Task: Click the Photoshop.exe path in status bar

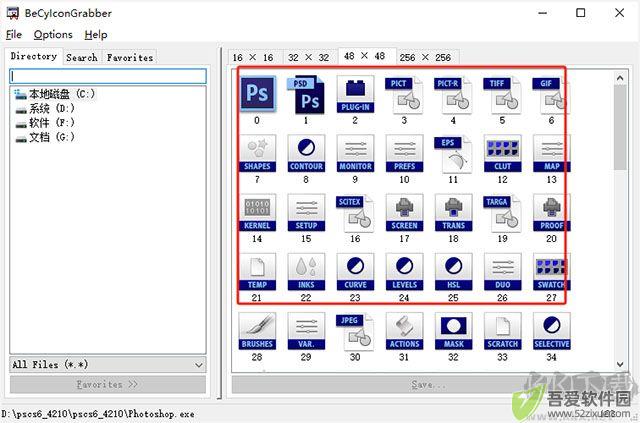Action: (x=98, y=414)
